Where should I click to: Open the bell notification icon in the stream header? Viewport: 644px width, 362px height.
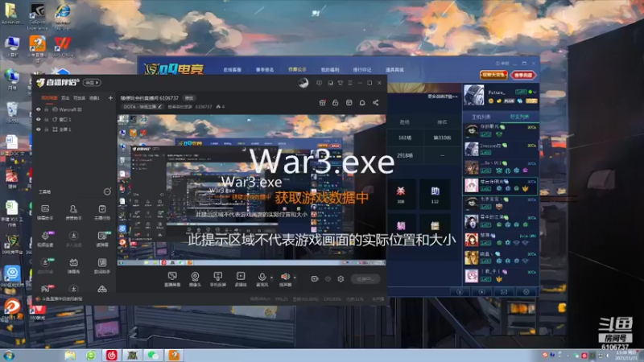point(362,103)
